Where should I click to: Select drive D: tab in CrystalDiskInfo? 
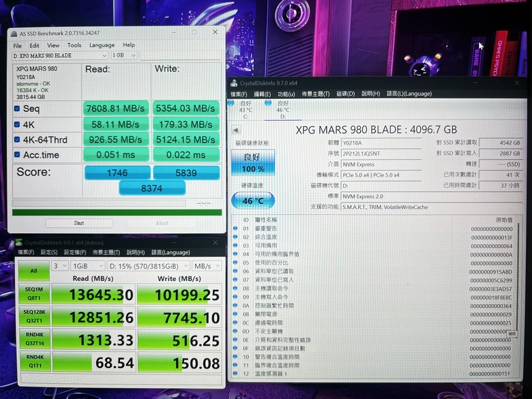pos(282,110)
